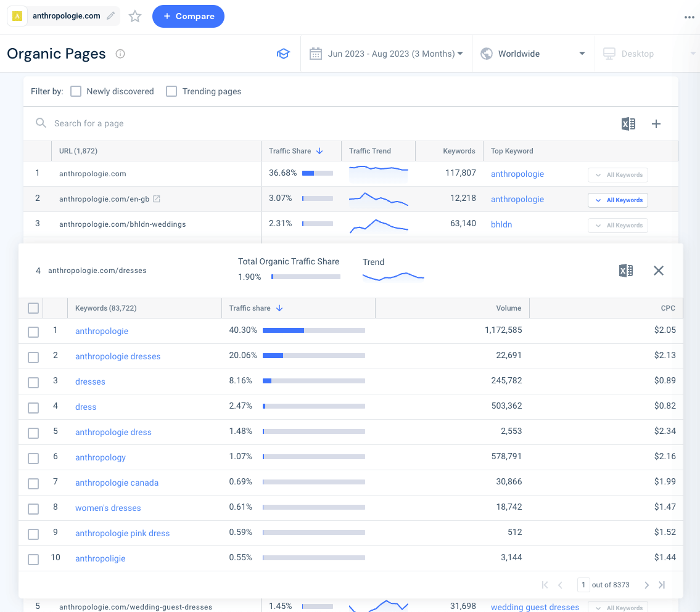700x612 pixels.
Task: Sort keywords by the Volume column
Action: pos(508,308)
